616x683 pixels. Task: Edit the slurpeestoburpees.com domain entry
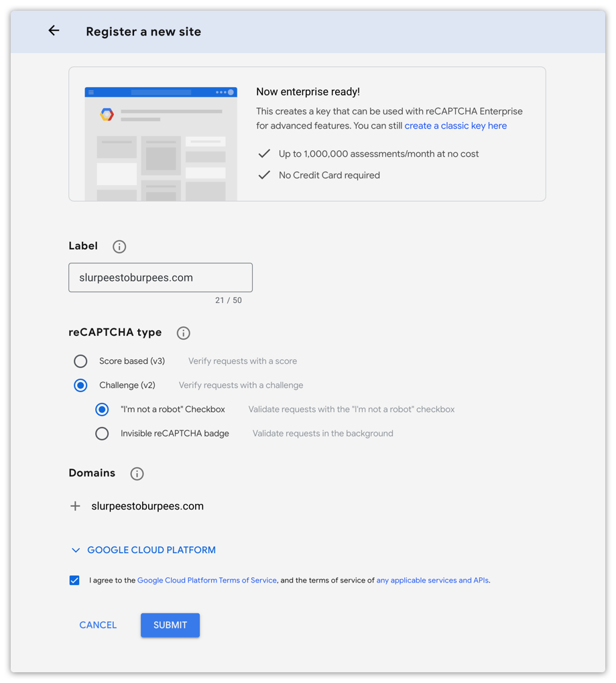pos(147,506)
